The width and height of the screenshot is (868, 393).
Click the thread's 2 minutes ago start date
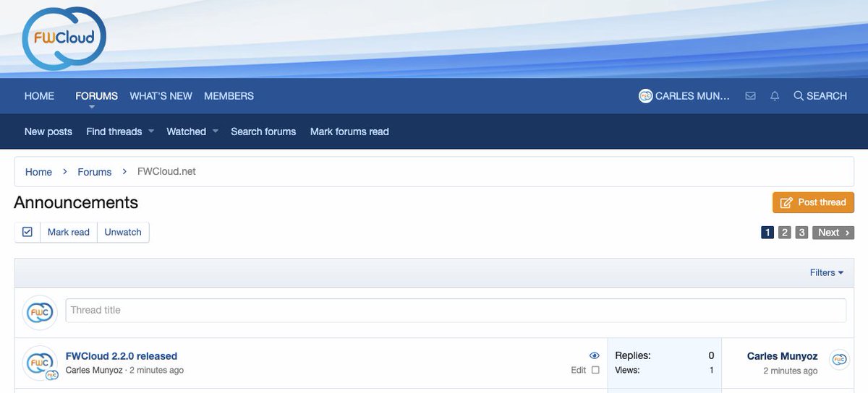click(156, 370)
